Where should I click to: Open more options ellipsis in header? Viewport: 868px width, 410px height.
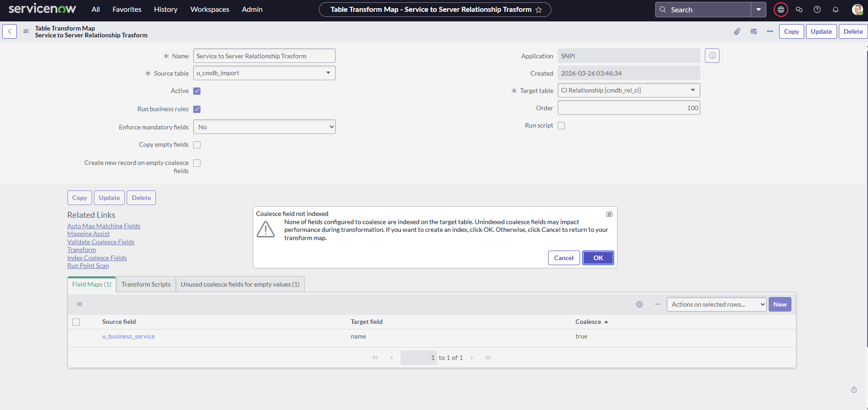tap(770, 31)
